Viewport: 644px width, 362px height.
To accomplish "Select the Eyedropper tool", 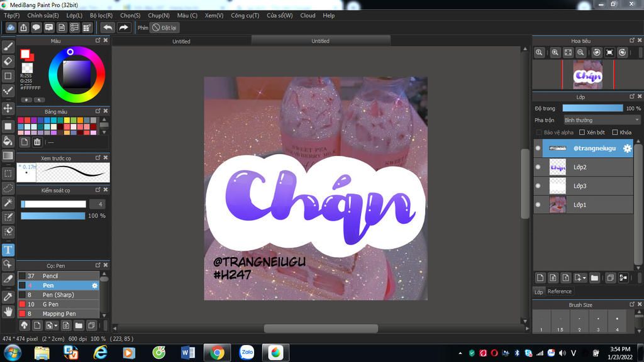I will pyautogui.click(x=8, y=297).
